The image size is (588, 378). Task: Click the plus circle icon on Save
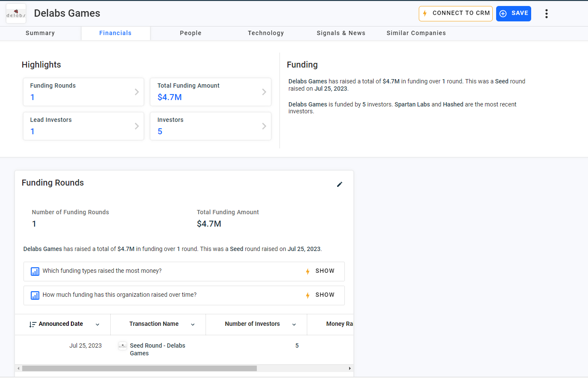coord(503,14)
